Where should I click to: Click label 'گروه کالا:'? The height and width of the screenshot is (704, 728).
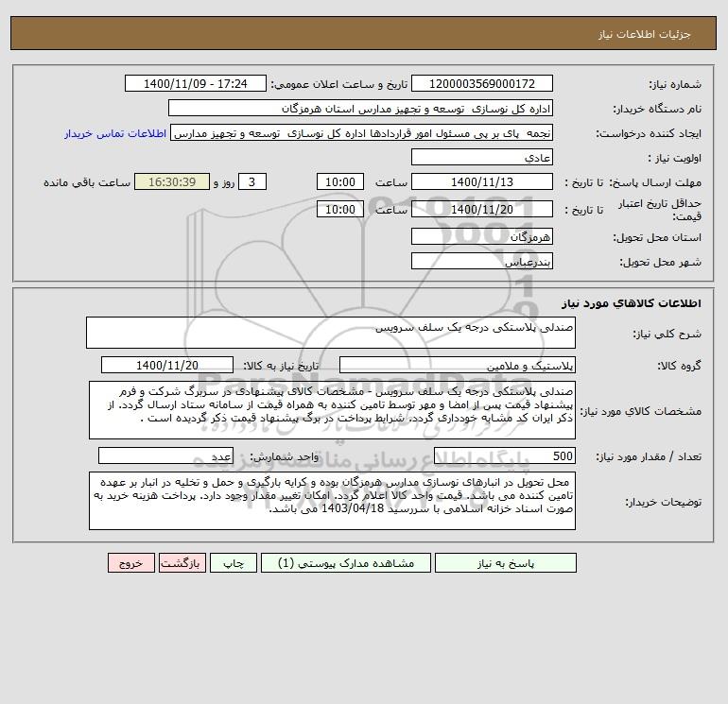(x=679, y=366)
